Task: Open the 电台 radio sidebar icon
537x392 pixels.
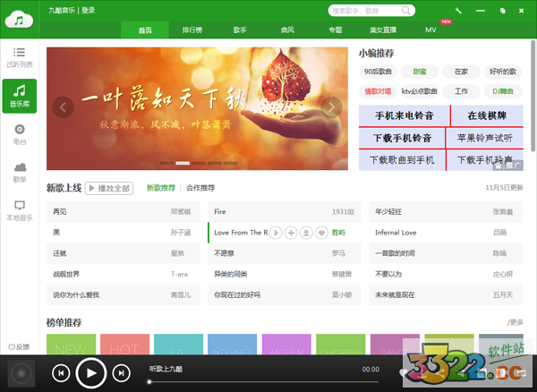Action: pos(20,134)
